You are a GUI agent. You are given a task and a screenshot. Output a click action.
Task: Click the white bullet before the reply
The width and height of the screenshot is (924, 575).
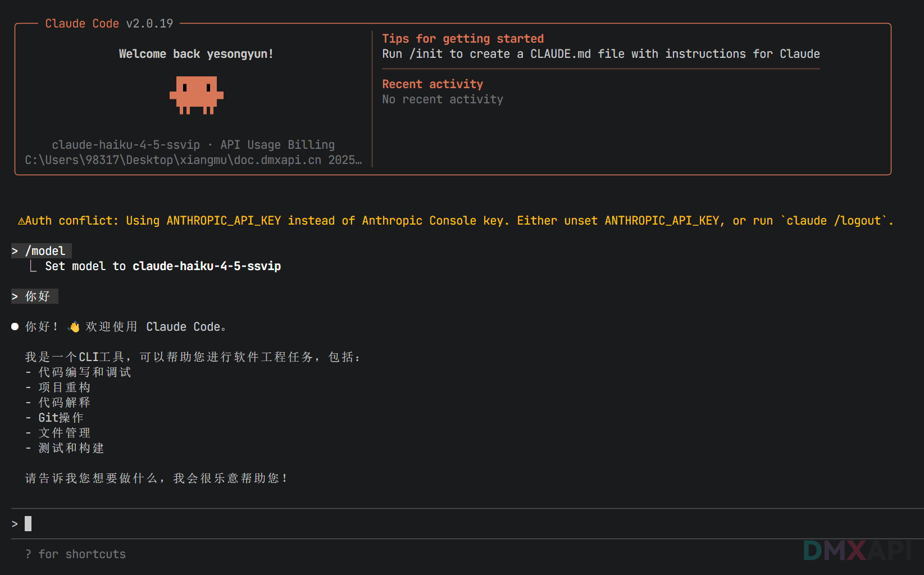tap(15, 327)
